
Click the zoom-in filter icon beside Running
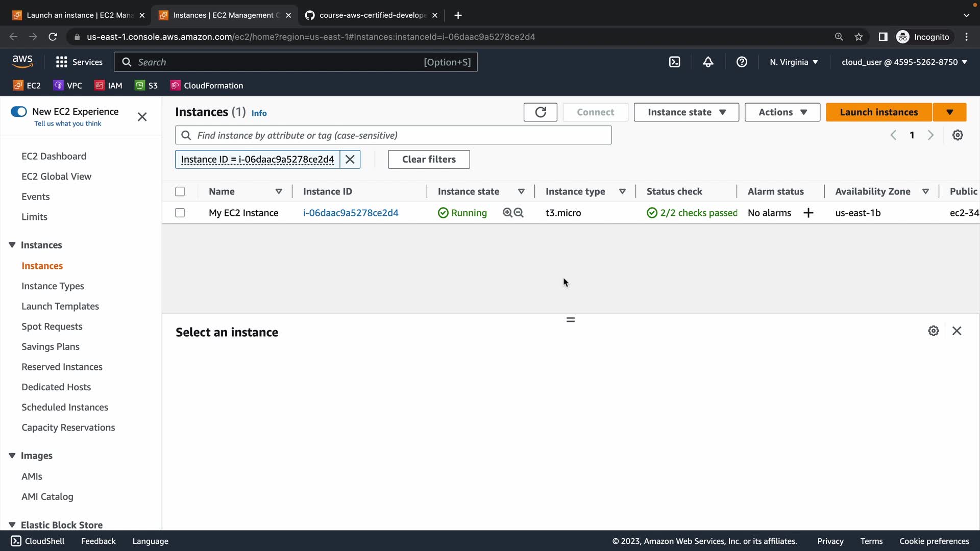(x=507, y=213)
